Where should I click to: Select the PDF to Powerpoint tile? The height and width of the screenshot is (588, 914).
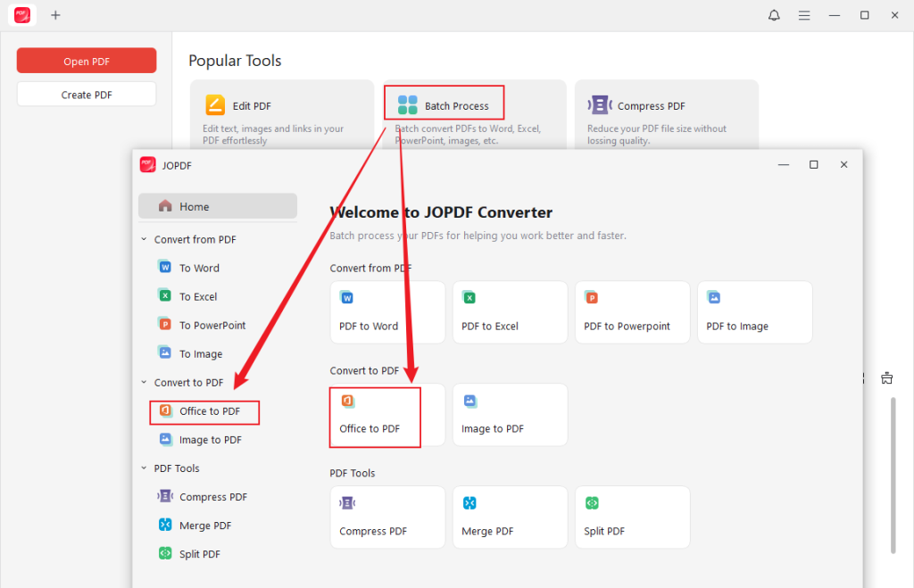(632, 312)
